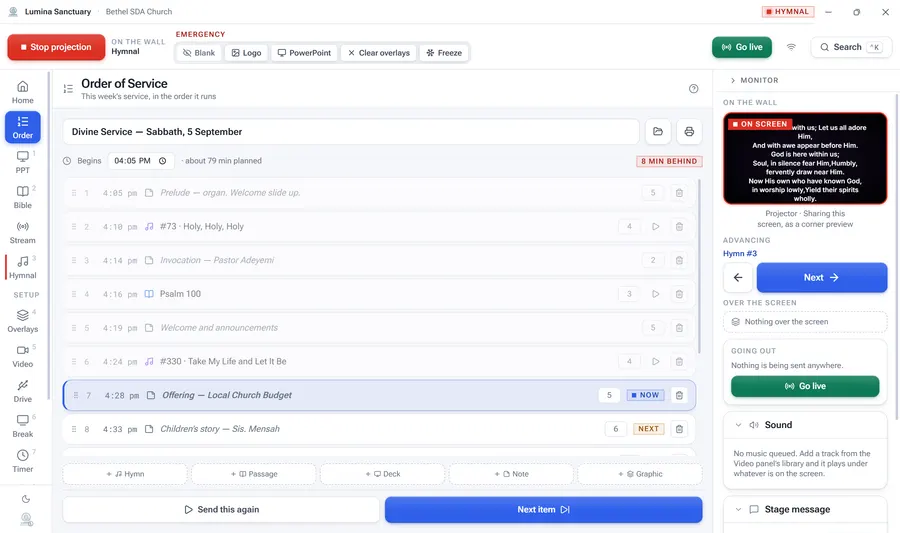Viewport: 900px width, 533px height.
Task: Click the Wi-Fi connection status icon
Action: 791,47
